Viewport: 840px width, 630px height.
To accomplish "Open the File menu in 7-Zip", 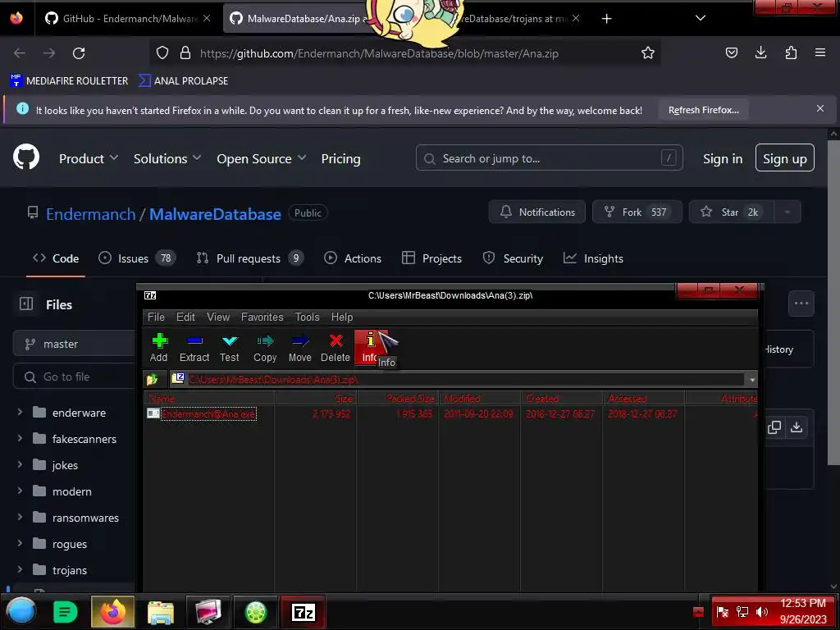I will [x=156, y=317].
